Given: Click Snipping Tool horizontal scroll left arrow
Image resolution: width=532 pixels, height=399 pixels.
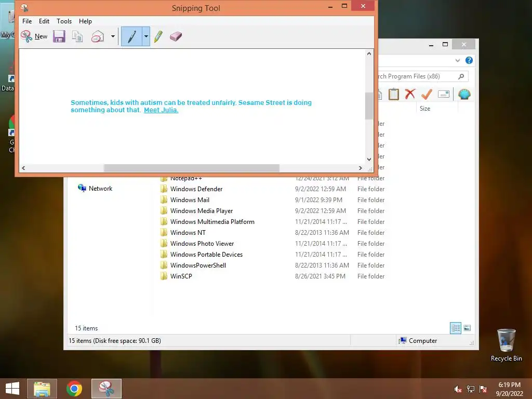Looking at the screenshot, I should click(23, 168).
